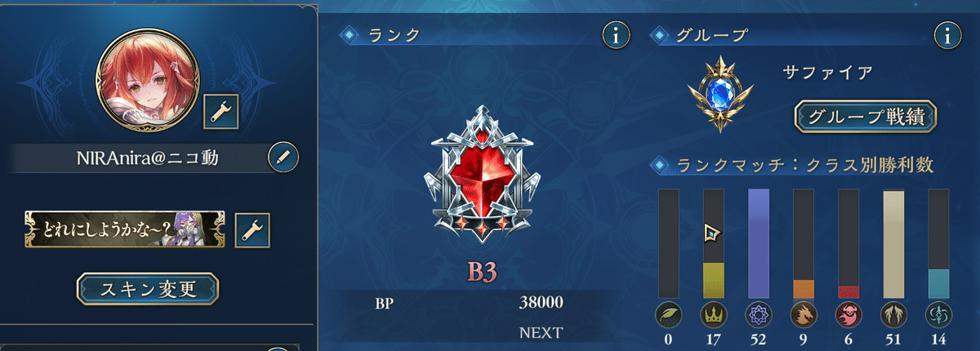Click the Runecraft class icon with 52 wins

coord(759,315)
